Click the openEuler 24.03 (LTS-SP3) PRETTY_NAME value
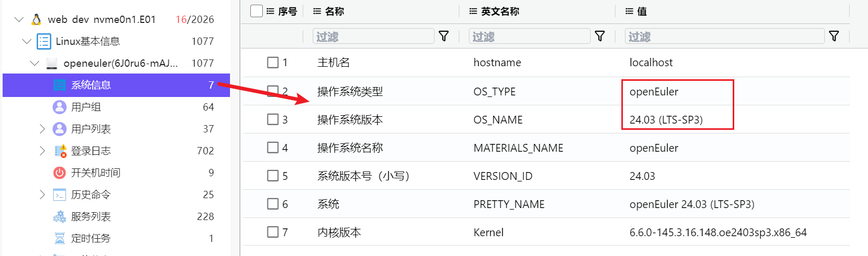 (x=692, y=204)
